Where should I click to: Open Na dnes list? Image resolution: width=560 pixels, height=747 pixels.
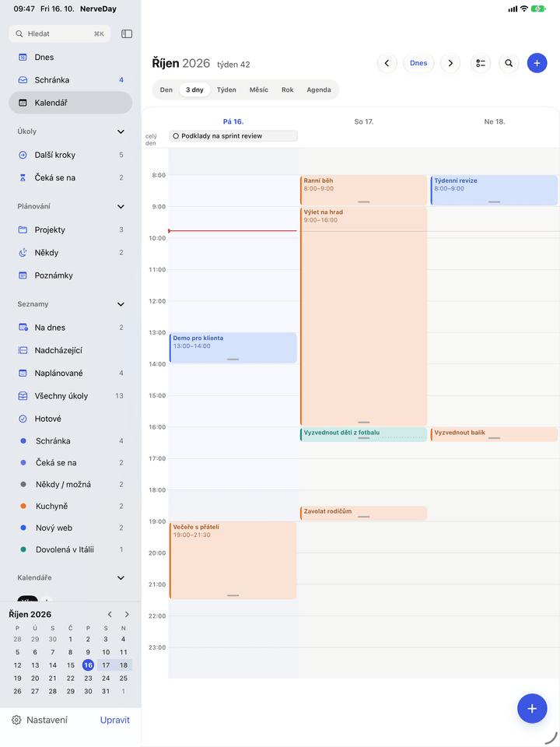point(71,328)
